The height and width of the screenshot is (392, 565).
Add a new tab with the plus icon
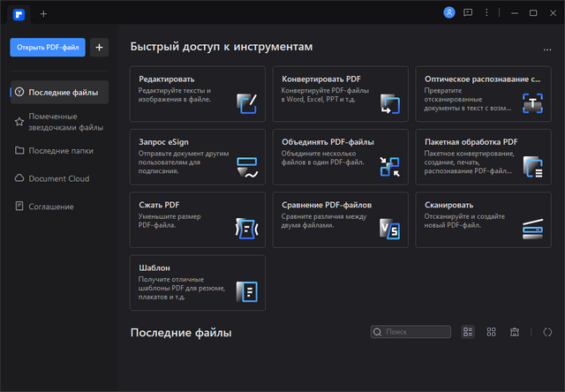click(44, 13)
